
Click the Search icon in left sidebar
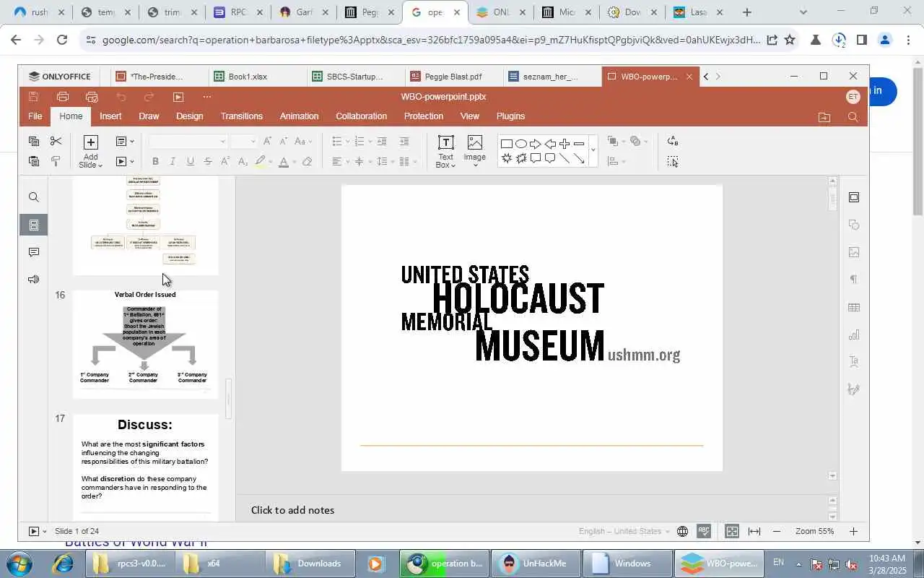[x=34, y=197]
